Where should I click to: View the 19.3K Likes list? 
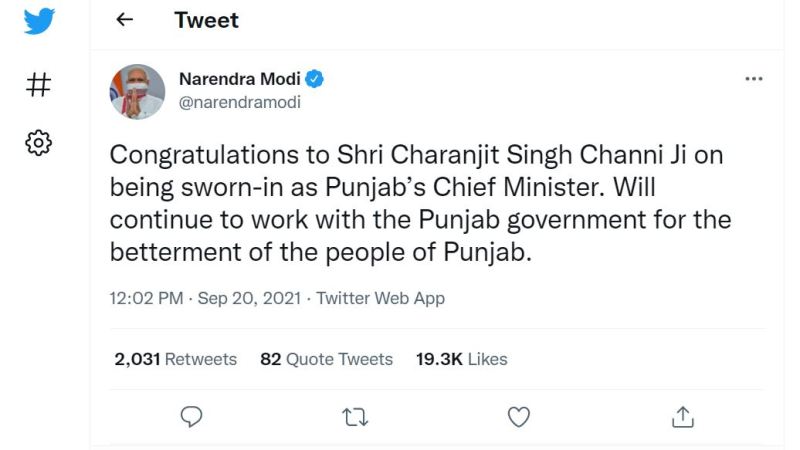pos(462,359)
